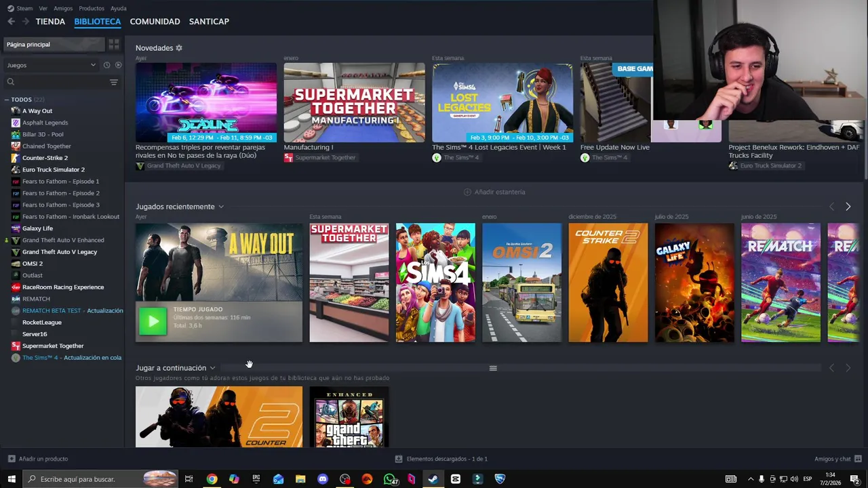Open Elementos descargados status
Image resolution: width=868 pixels, height=488 pixels.
441,459
